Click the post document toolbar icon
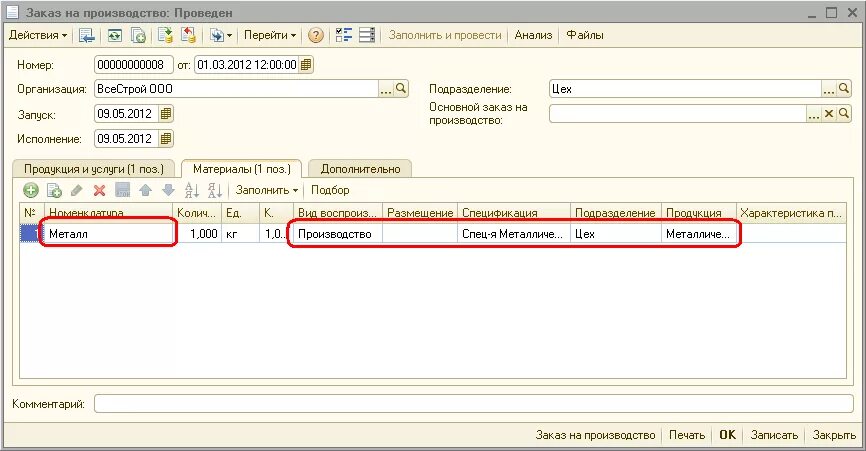The height and width of the screenshot is (451, 866). (x=165, y=35)
